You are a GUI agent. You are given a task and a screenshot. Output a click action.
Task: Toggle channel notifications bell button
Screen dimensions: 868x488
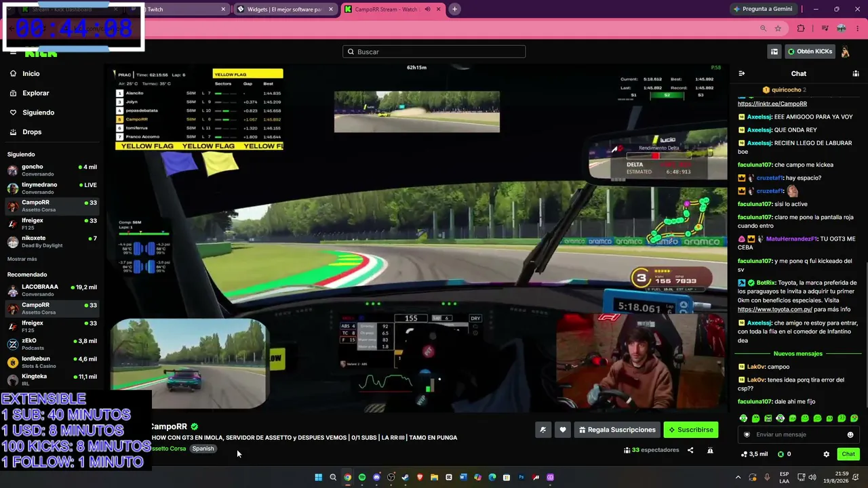pyautogui.click(x=542, y=430)
